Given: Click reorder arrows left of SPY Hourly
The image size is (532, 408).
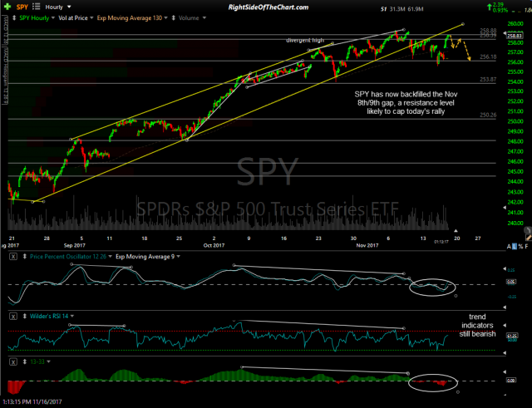Looking at the screenshot, I should click(14, 18).
